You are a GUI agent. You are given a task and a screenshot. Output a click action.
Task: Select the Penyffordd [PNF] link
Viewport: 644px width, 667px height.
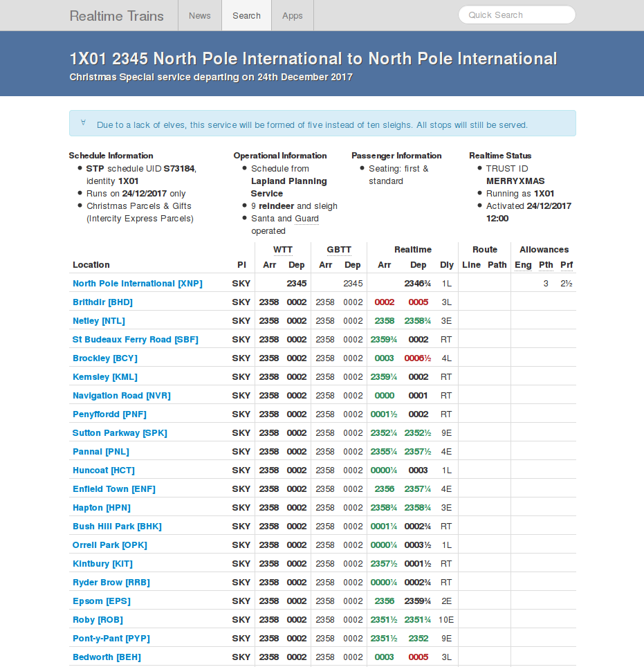109,414
